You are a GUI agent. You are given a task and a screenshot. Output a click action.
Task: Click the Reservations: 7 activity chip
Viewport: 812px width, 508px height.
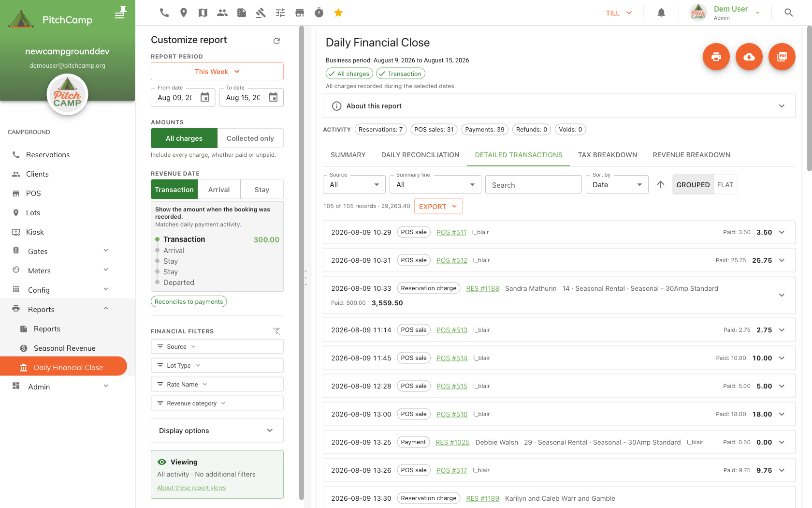(380, 129)
